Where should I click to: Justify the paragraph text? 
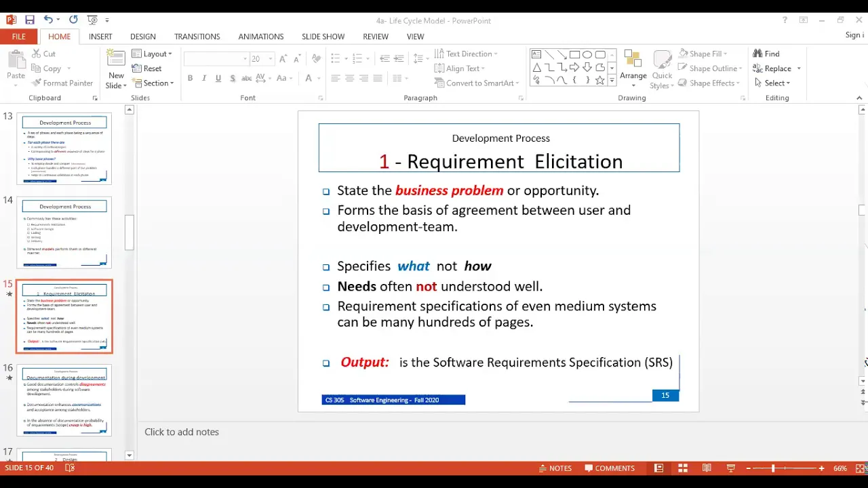(378, 79)
